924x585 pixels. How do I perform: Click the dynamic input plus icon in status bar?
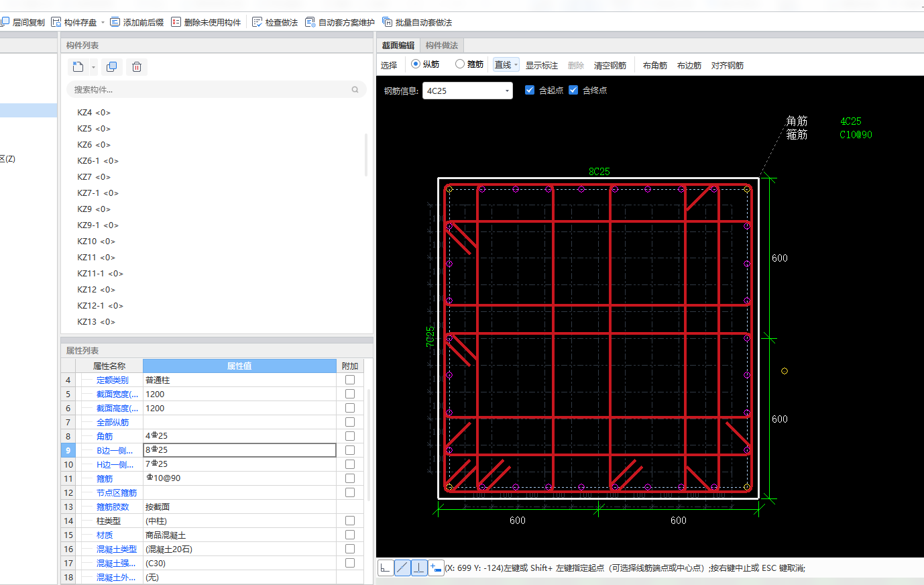[436, 568]
